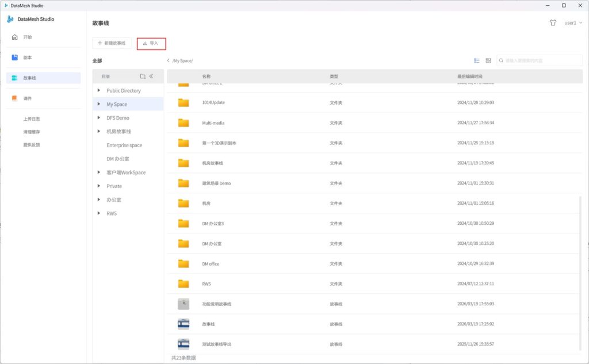Click the t-shirt theme icon
The height and width of the screenshot is (364, 589).
click(x=553, y=23)
